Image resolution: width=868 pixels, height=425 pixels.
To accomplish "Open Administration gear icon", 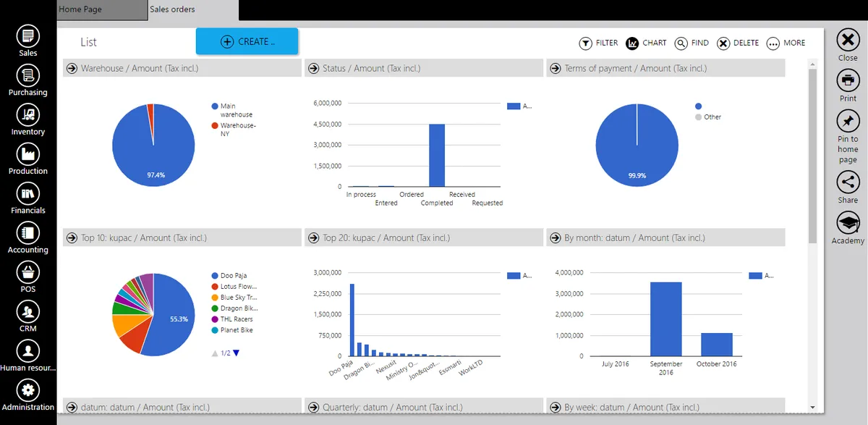I will [28, 390].
